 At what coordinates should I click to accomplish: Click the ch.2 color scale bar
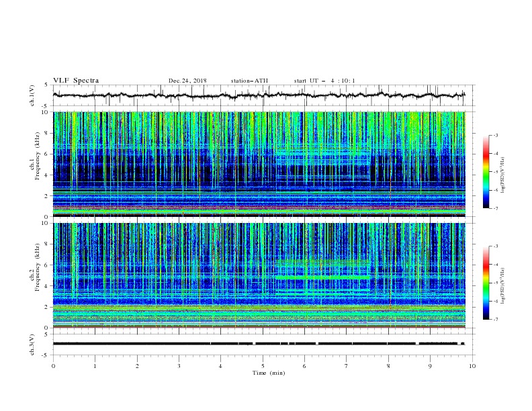click(x=486, y=283)
